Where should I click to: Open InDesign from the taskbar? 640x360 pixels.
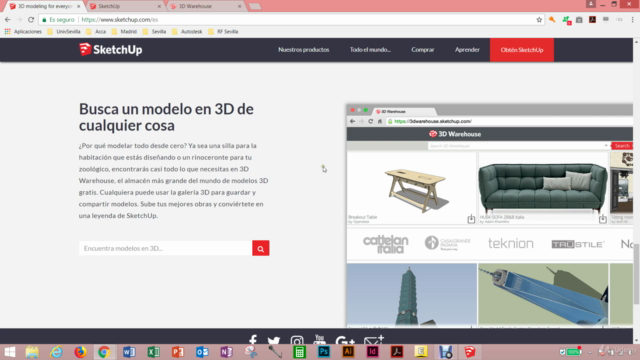[373, 352]
